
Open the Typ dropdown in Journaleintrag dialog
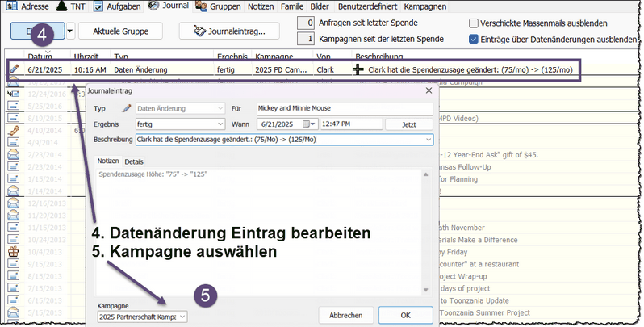click(220, 108)
